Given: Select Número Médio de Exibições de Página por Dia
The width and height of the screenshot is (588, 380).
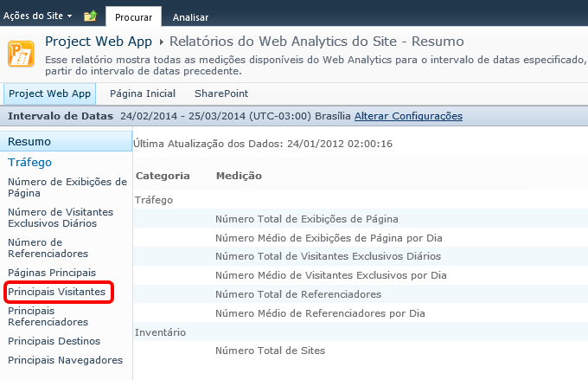Looking at the screenshot, I should (x=361, y=238).
